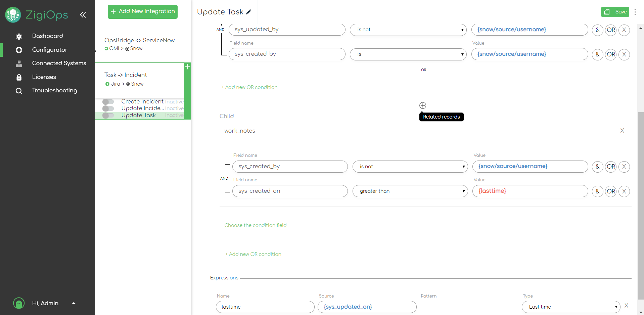644x315 pixels.
Task: Enable the Update Incident toggle
Action: click(x=108, y=108)
